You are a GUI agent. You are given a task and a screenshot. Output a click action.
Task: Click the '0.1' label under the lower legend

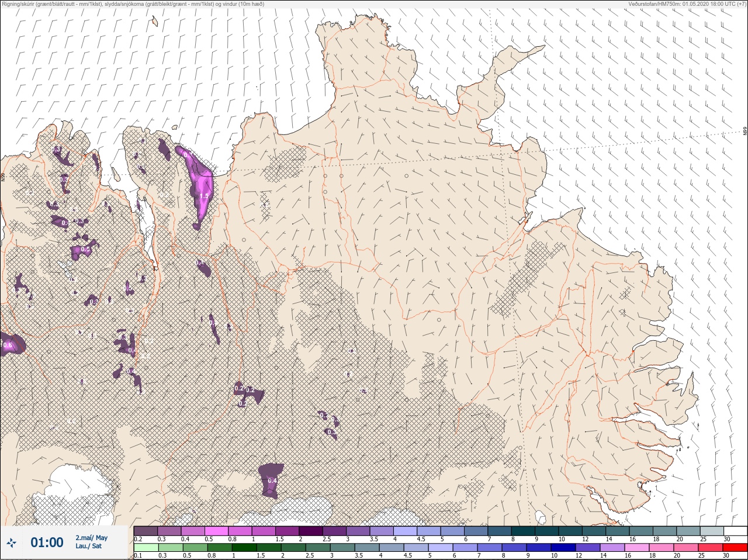click(138, 556)
